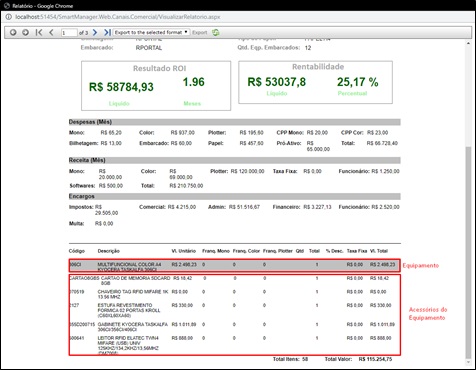Viewport: 476px width, 370px height.
Task: Click the Receita (Mês) section header
Action: (235, 160)
